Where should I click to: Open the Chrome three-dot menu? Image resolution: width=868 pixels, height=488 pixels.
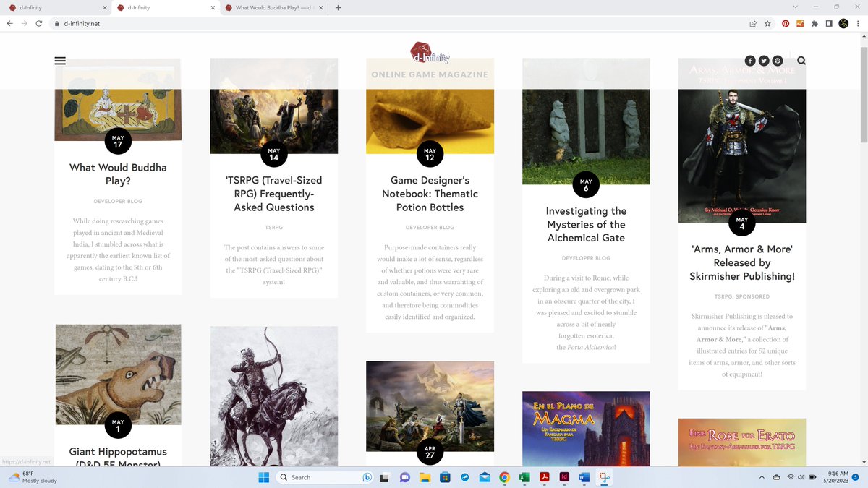click(858, 23)
